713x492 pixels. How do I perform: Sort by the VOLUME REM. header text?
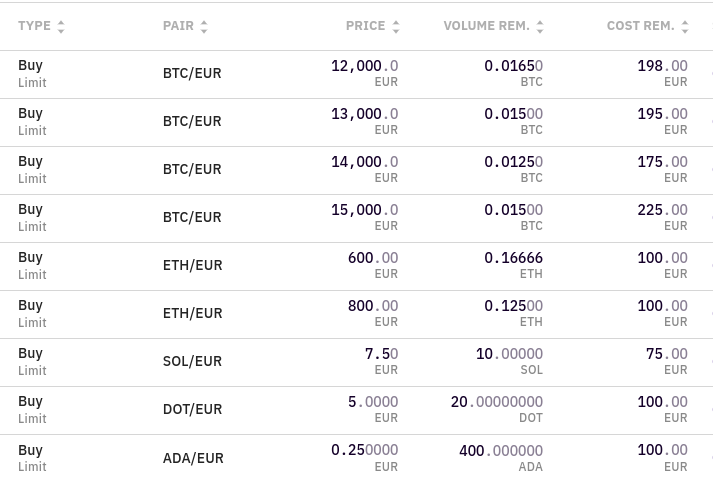486,26
